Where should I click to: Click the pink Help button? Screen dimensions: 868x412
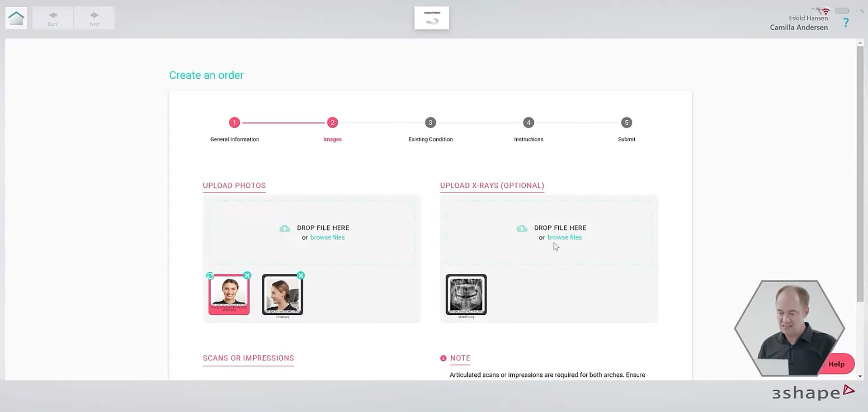tap(837, 364)
